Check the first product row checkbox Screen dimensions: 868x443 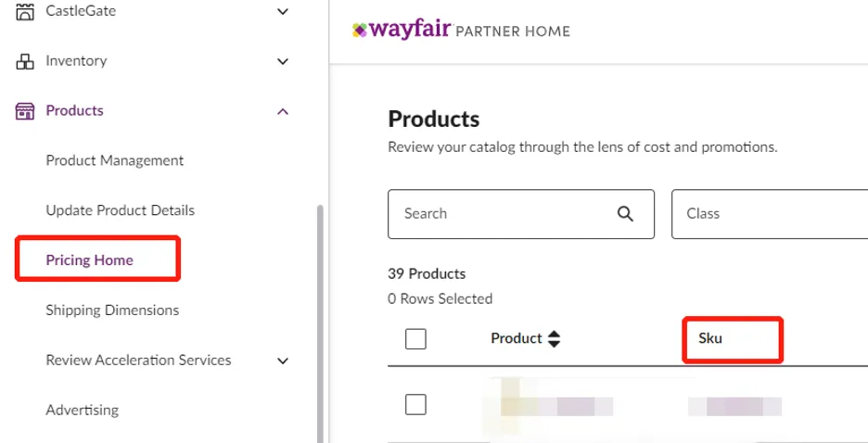(416, 404)
